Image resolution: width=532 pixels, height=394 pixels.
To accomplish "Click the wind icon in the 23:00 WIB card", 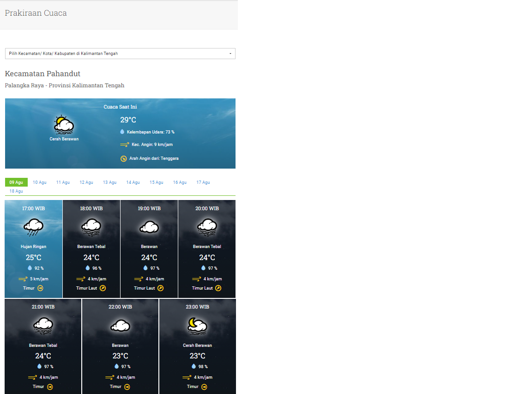I will click(187, 377).
